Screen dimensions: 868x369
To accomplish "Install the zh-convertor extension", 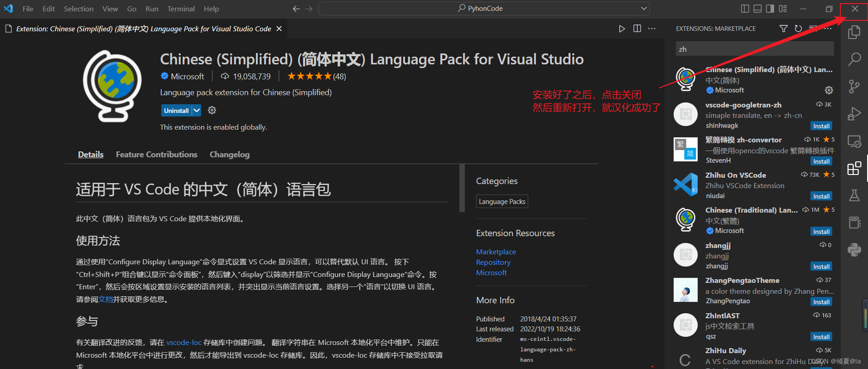I will click(x=821, y=161).
